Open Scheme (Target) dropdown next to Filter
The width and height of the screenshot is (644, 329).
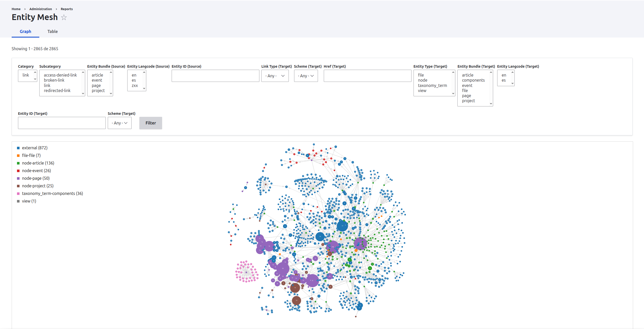click(119, 123)
